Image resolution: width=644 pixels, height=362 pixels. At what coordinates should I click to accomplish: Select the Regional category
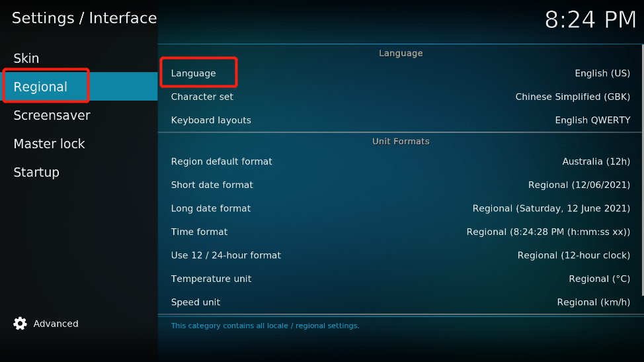(x=79, y=86)
